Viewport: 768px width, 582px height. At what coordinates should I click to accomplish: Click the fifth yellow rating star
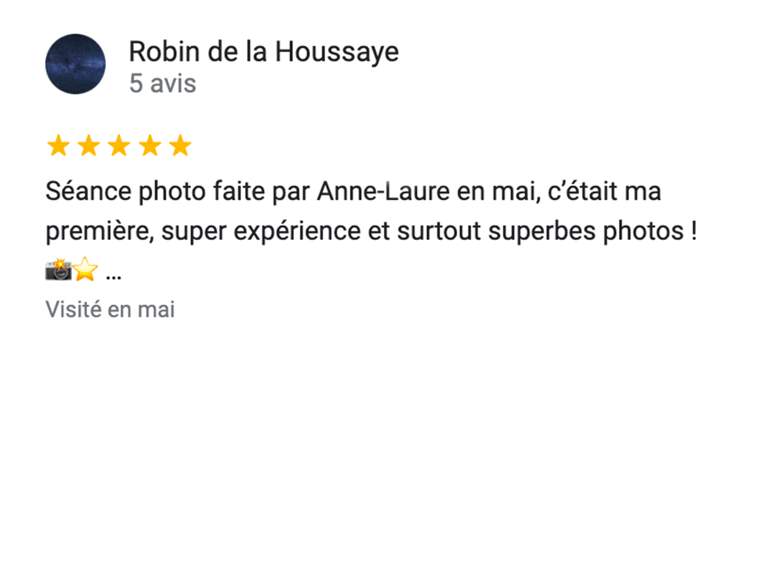click(180, 146)
